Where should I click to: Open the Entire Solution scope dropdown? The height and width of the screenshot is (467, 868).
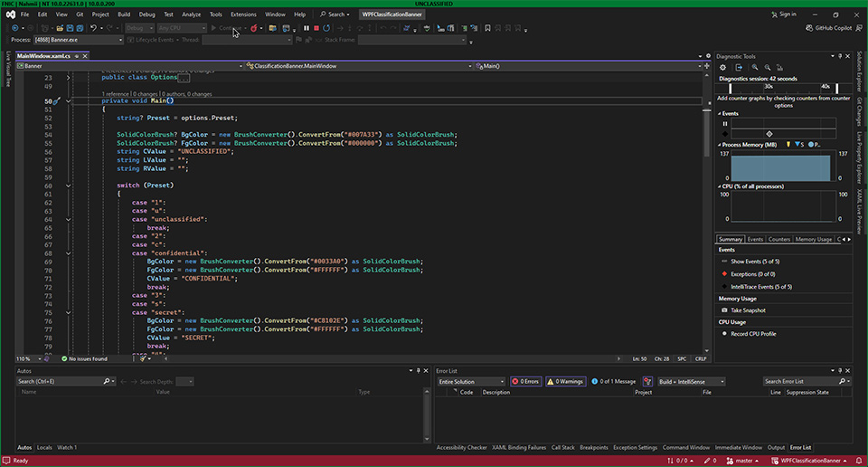tap(470, 381)
